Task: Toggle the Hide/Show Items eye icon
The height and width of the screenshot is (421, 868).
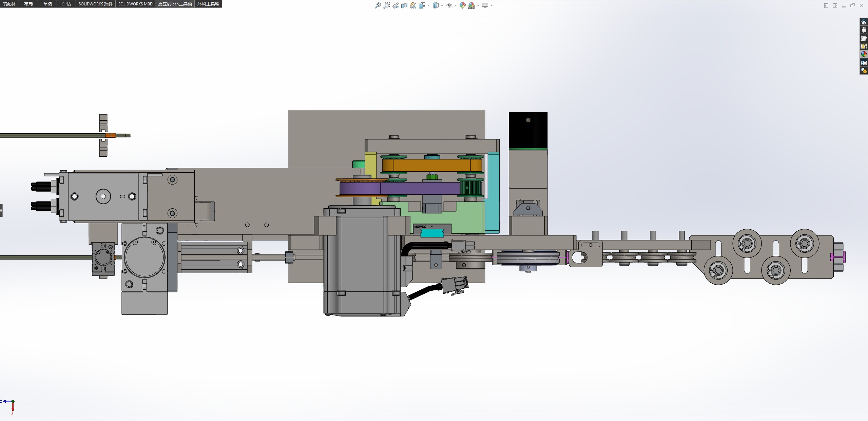Action: [449, 5]
